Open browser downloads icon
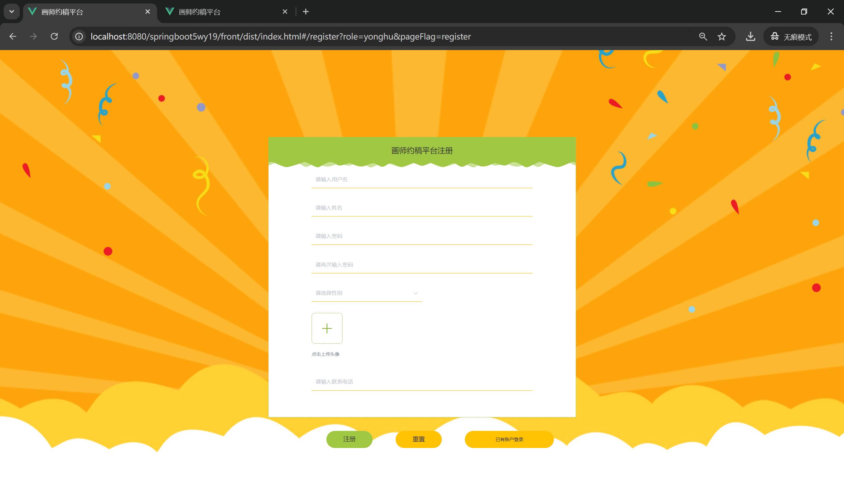Image resolution: width=844 pixels, height=504 pixels. [750, 36]
